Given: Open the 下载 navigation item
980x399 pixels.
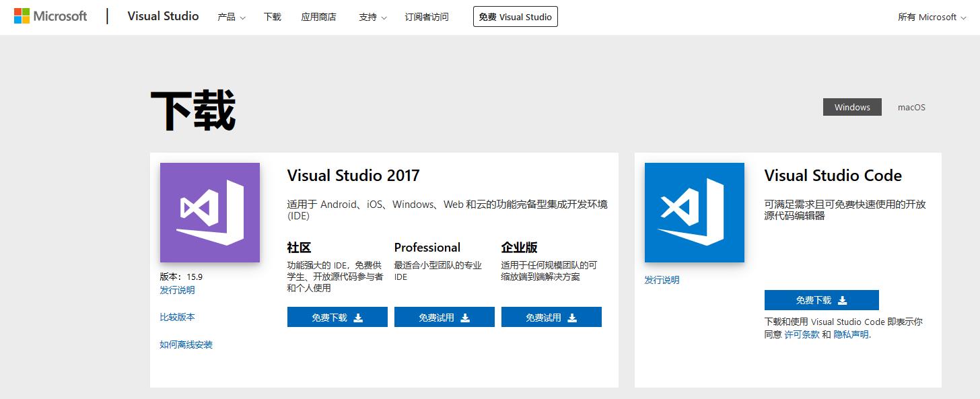Looking at the screenshot, I should [273, 17].
